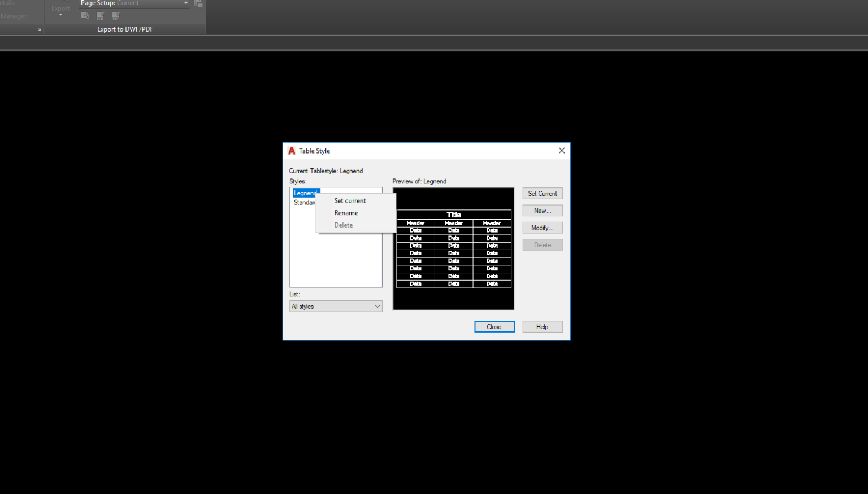Choose Rename from the context menu

click(x=346, y=213)
